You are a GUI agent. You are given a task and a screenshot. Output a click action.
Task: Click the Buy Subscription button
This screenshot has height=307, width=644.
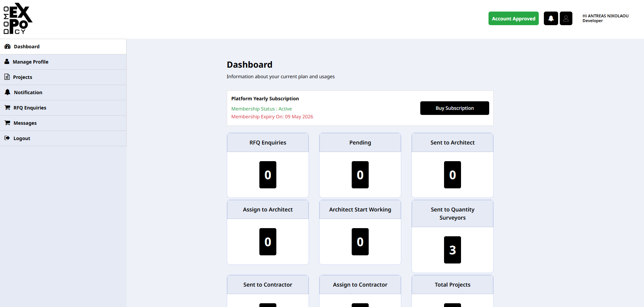click(x=455, y=108)
